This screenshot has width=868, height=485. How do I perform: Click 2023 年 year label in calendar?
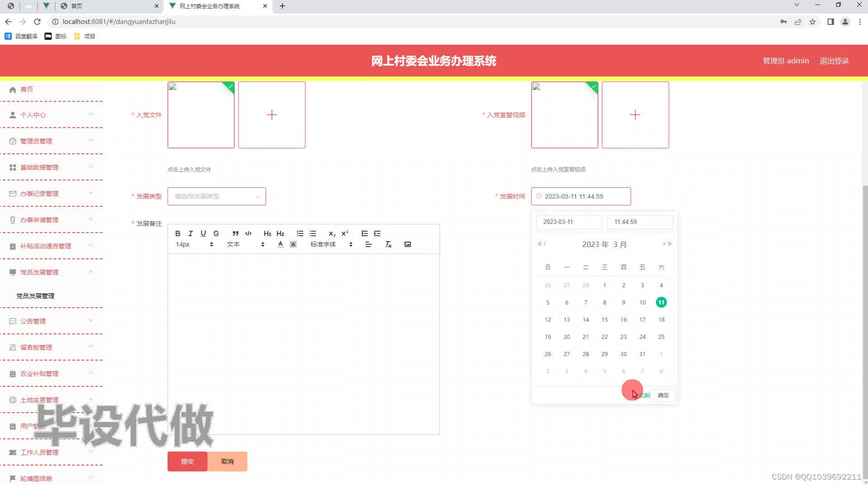(x=595, y=244)
